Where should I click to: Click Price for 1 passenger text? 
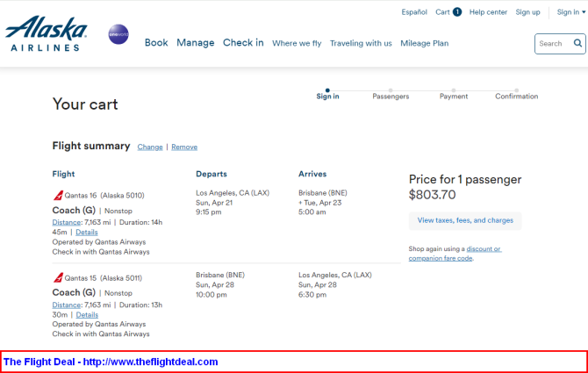[465, 180]
